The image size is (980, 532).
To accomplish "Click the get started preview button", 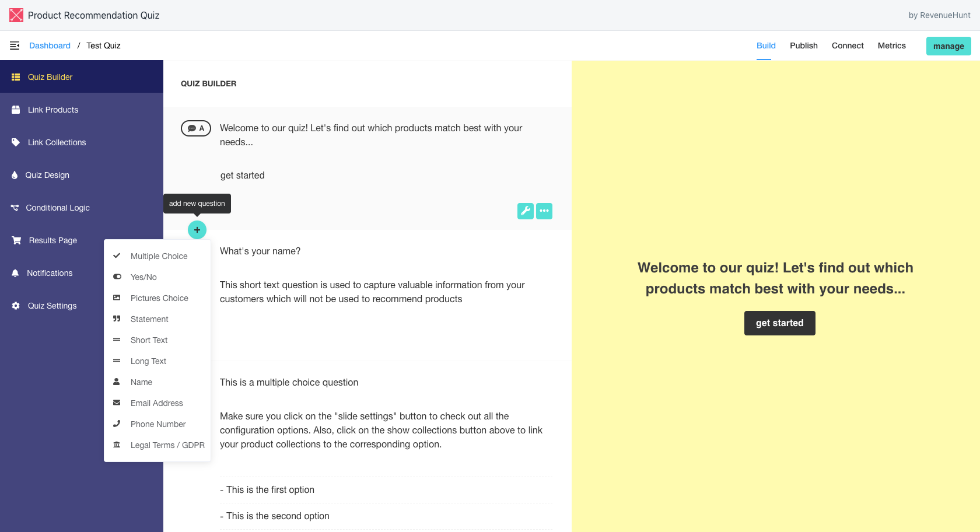I will pos(780,323).
